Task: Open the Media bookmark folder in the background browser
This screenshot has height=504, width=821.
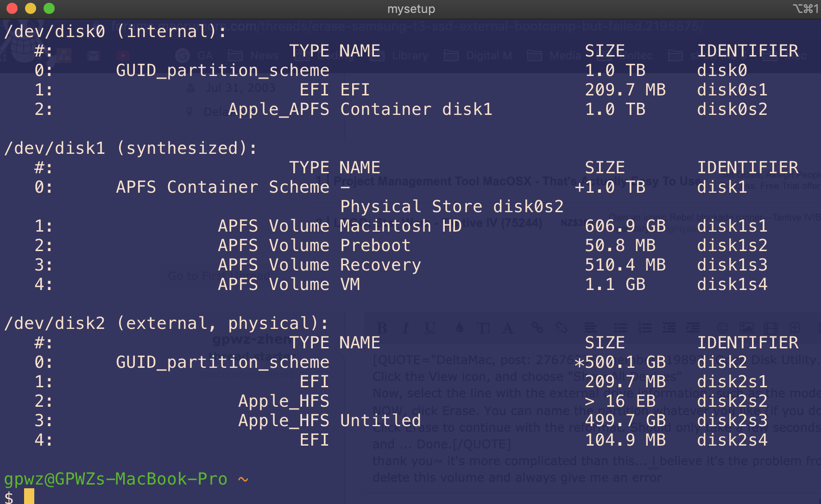Action: pyautogui.click(x=555, y=56)
